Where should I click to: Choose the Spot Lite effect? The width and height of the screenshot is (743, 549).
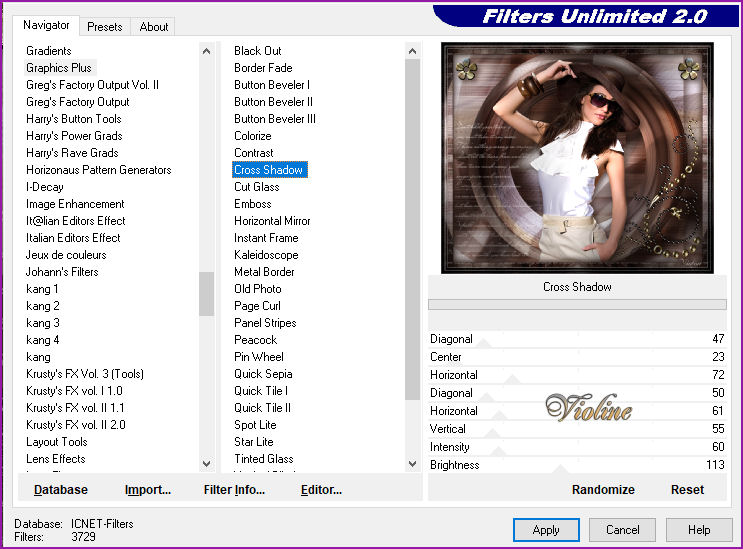click(x=255, y=425)
